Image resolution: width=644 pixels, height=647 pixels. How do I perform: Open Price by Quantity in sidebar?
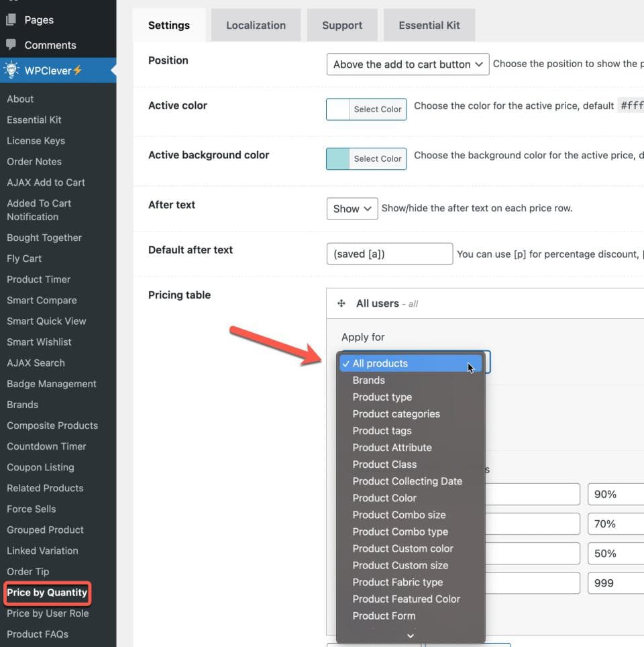(47, 593)
